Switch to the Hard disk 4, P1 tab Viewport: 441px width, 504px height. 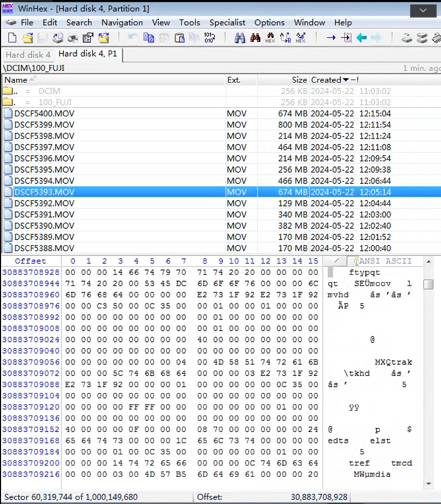click(88, 54)
